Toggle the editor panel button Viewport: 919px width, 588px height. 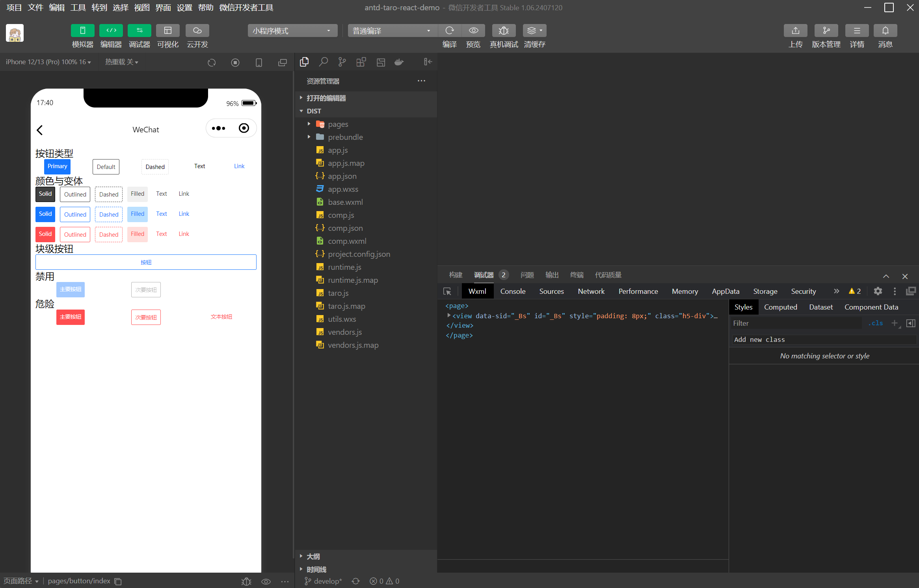tap(111, 30)
